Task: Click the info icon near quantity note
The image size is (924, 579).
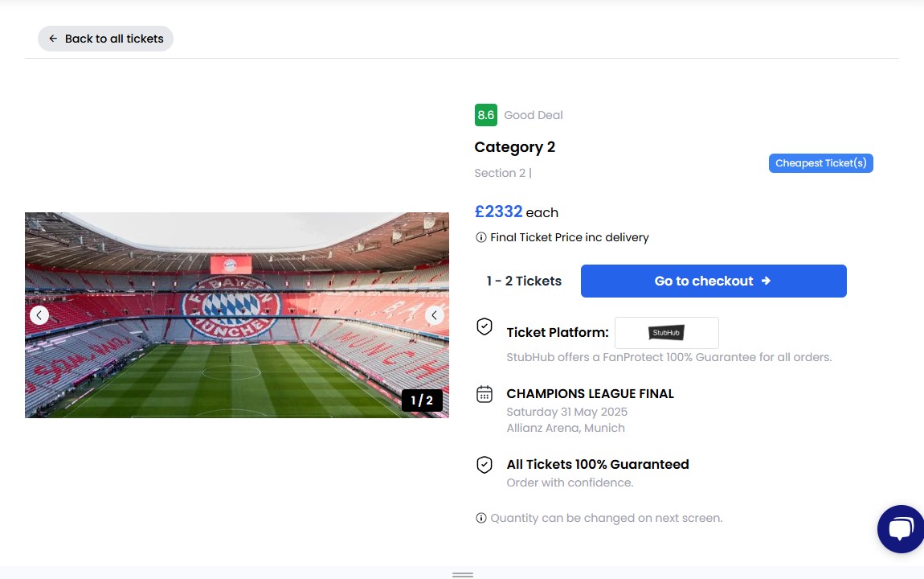Action: (481, 518)
